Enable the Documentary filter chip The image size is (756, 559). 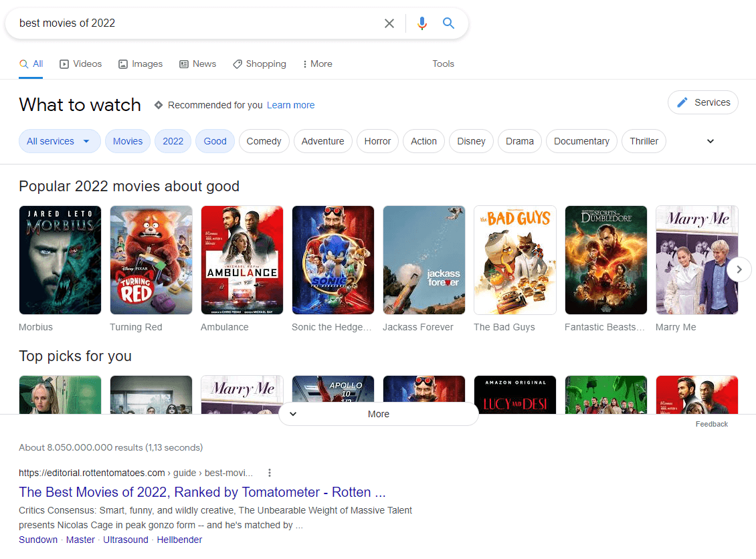pos(581,141)
